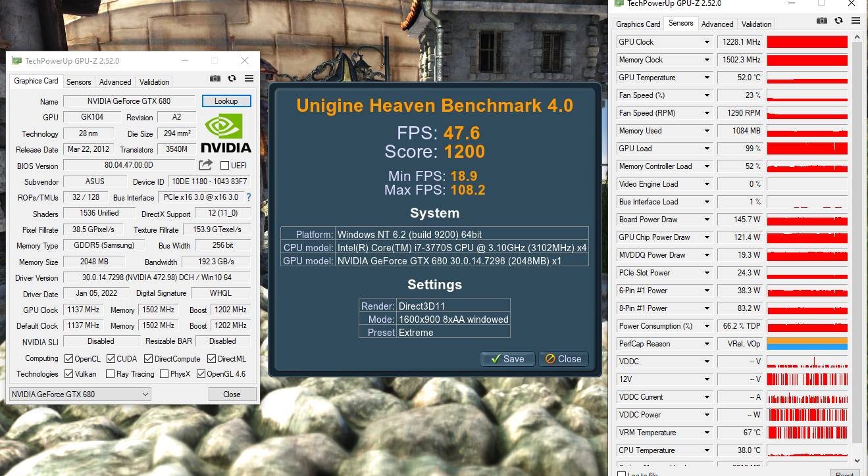Click the Digital Signature value "WHQL"
868x476 pixels.
pyautogui.click(x=220, y=293)
